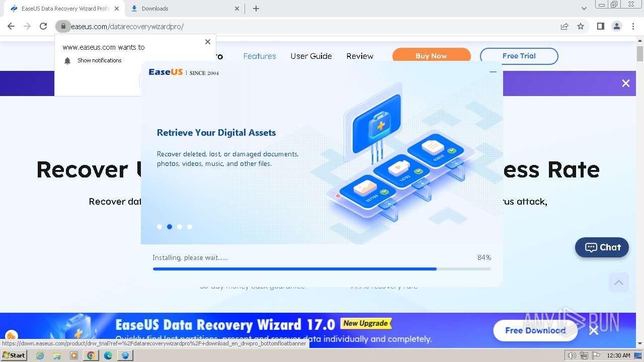Open Microsoft Edge from taskbar
The image size is (644, 362).
pos(108,355)
